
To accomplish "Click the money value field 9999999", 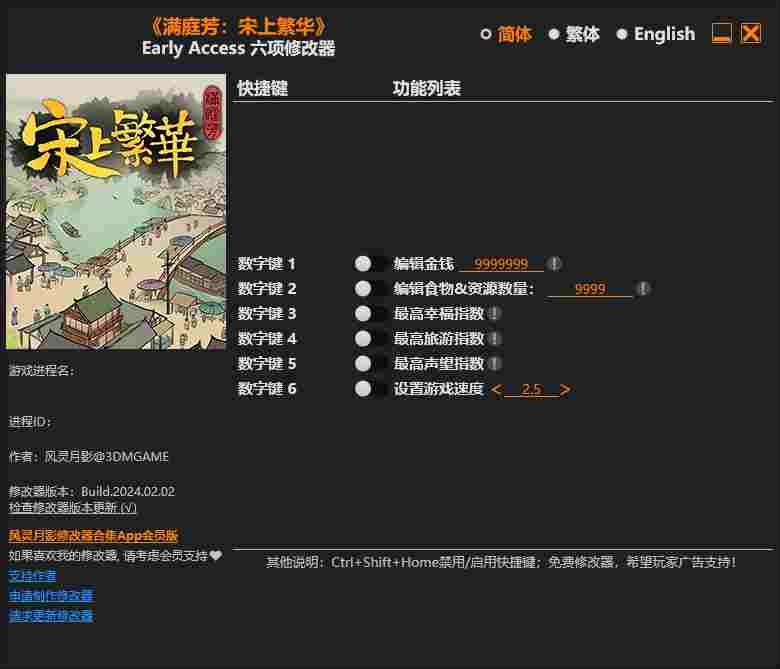I will tap(501, 264).
